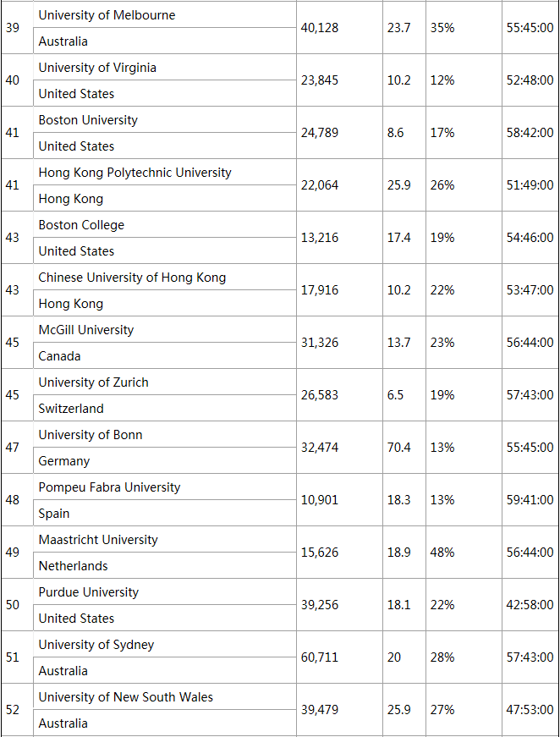
Task: Click the University of Bonn name
Action: click(91, 435)
